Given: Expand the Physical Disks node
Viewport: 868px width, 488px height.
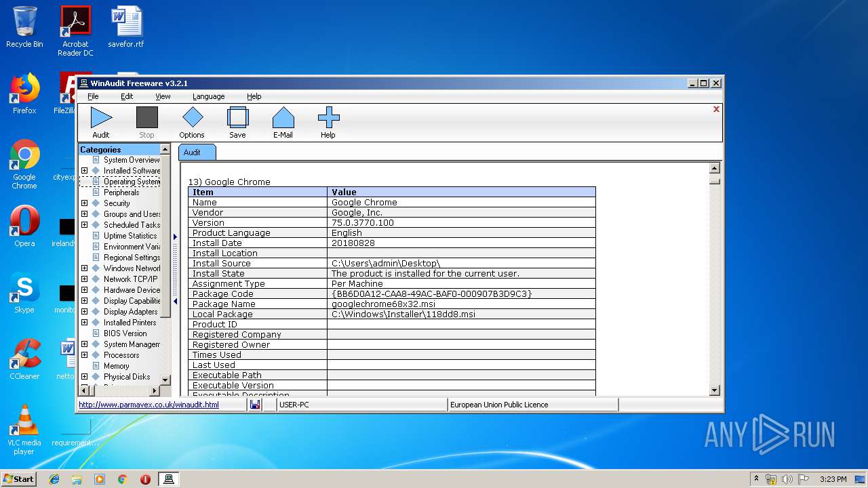Looking at the screenshot, I should [x=84, y=377].
